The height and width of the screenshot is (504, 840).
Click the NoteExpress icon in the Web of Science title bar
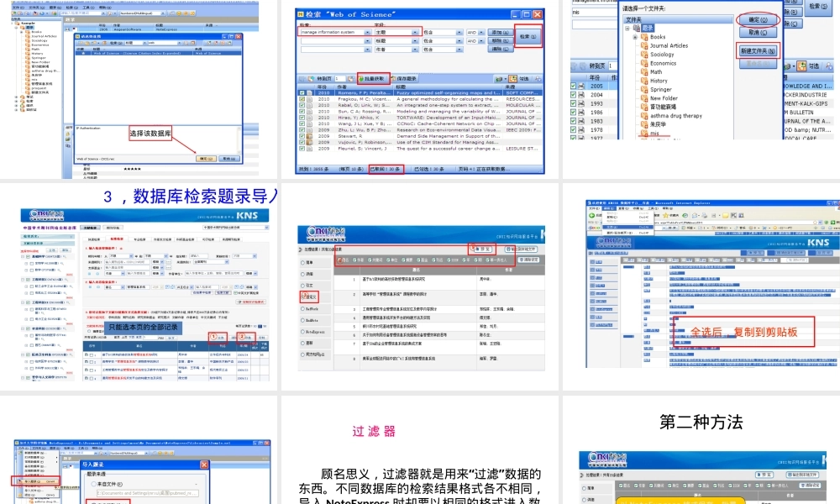pyautogui.click(x=301, y=14)
